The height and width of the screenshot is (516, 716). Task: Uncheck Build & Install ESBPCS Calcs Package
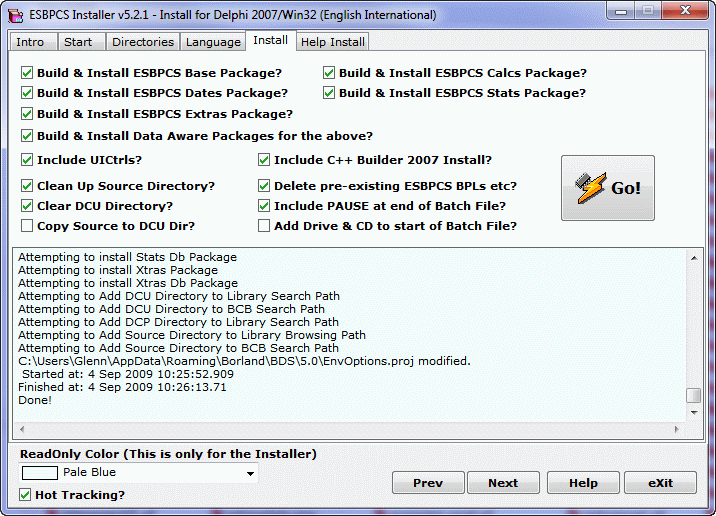[329, 73]
